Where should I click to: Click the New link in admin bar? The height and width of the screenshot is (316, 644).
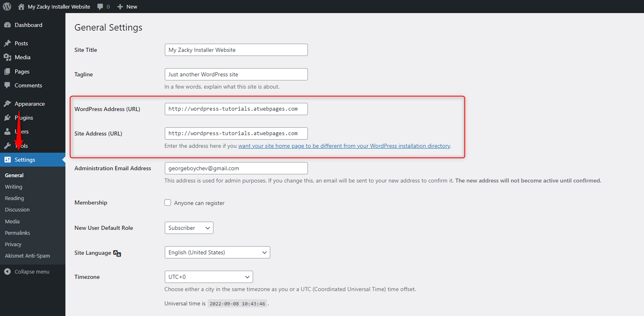coord(132,7)
